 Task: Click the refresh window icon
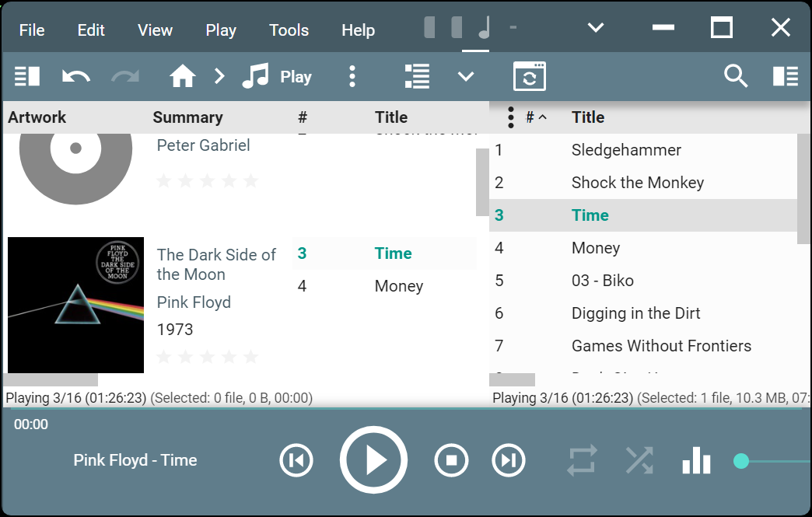pos(529,76)
